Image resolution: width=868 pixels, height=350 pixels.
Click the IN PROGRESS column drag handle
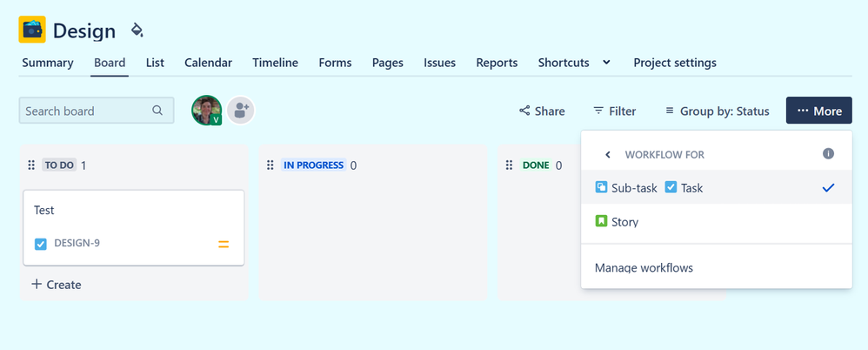tap(270, 165)
